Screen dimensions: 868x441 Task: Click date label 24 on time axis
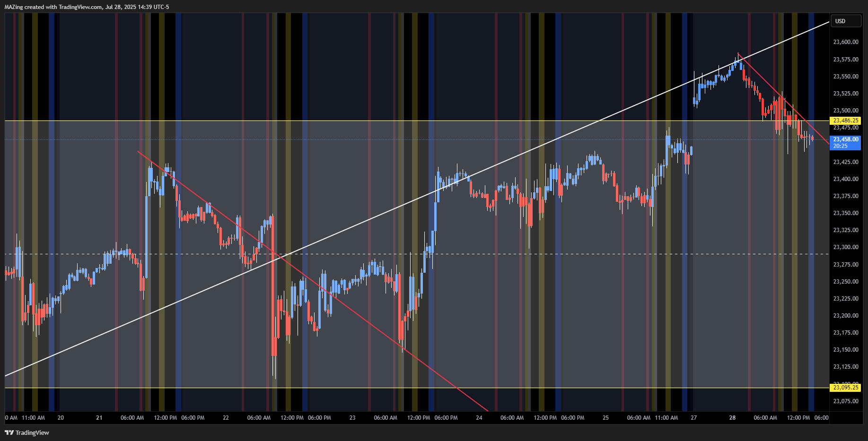(x=479, y=418)
